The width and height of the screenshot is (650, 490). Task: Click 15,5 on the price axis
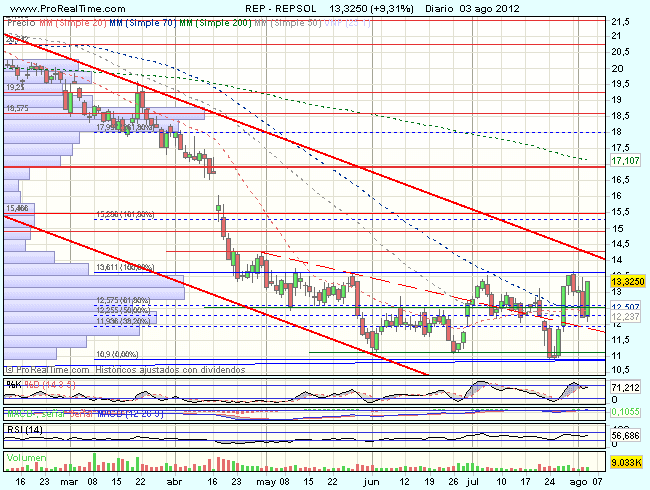click(620, 212)
